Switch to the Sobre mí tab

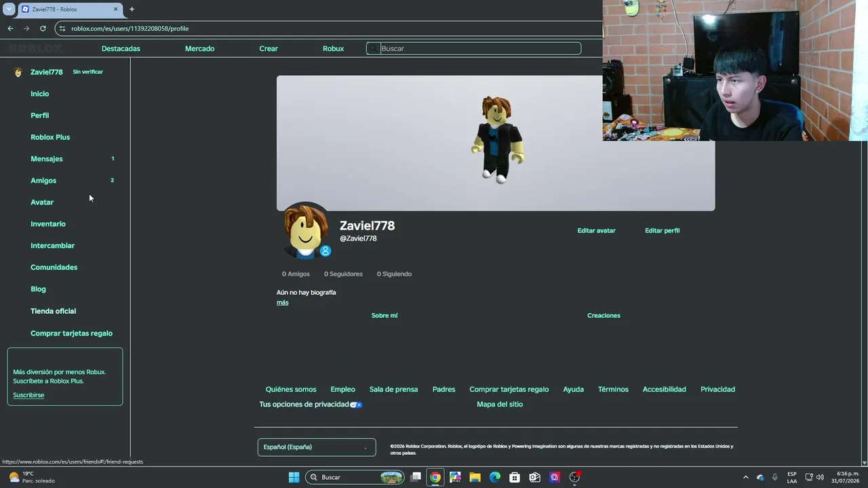tap(384, 316)
